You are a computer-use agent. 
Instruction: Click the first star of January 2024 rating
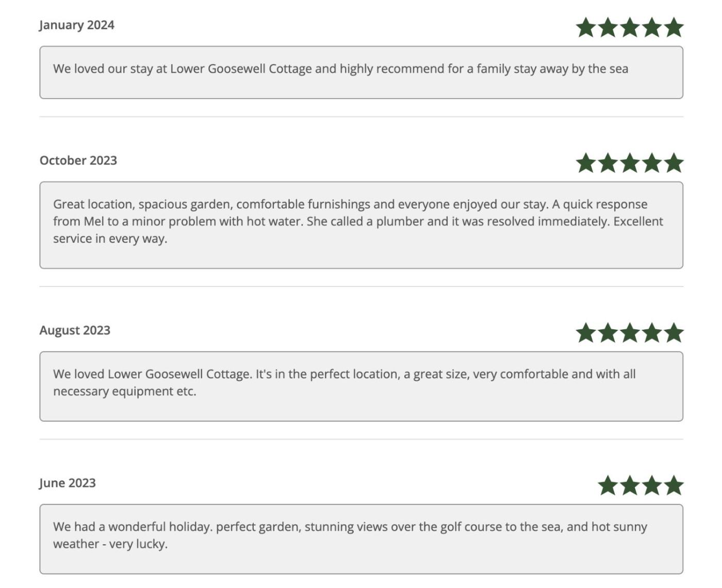586,28
